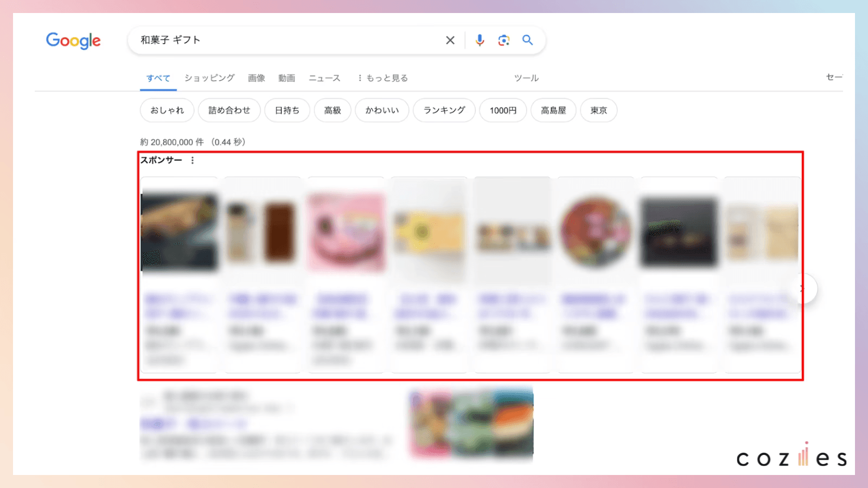Screen dimensions: 868x488
Task: Open the ツール options
Action: pyautogui.click(x=526, y=78)
